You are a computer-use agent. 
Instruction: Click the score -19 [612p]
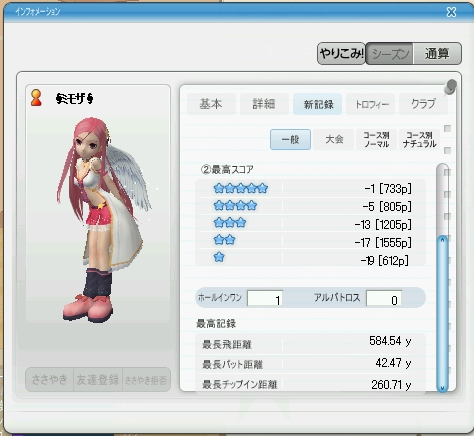point(385,260)
